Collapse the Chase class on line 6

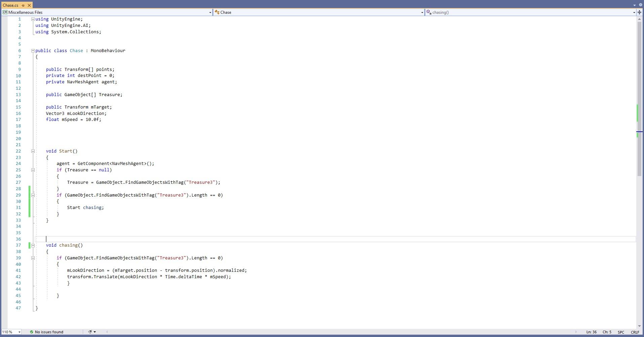33,50
